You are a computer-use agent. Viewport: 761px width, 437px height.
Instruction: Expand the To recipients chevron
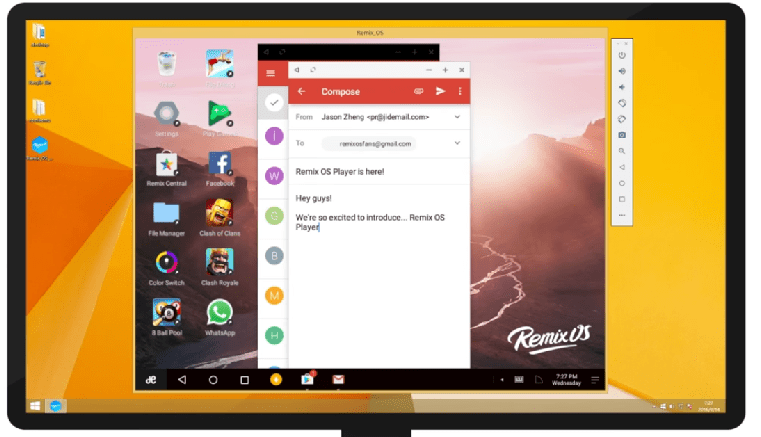457,143
